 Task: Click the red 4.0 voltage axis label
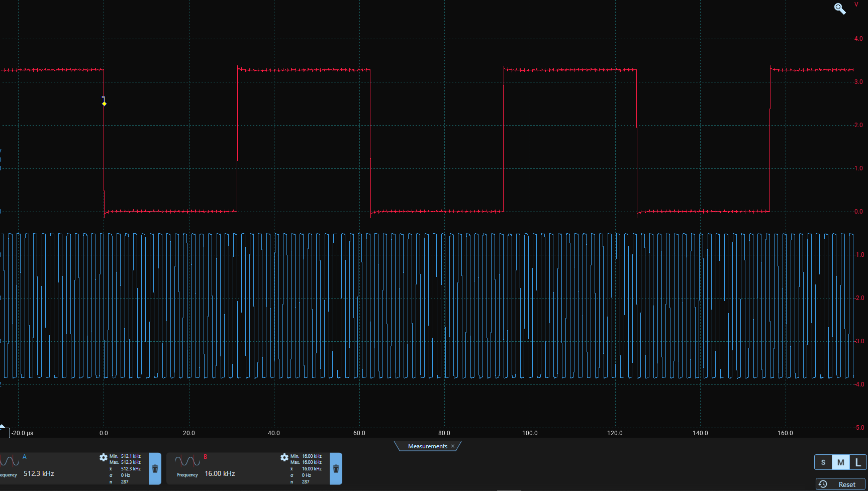(x=858, y=39)
